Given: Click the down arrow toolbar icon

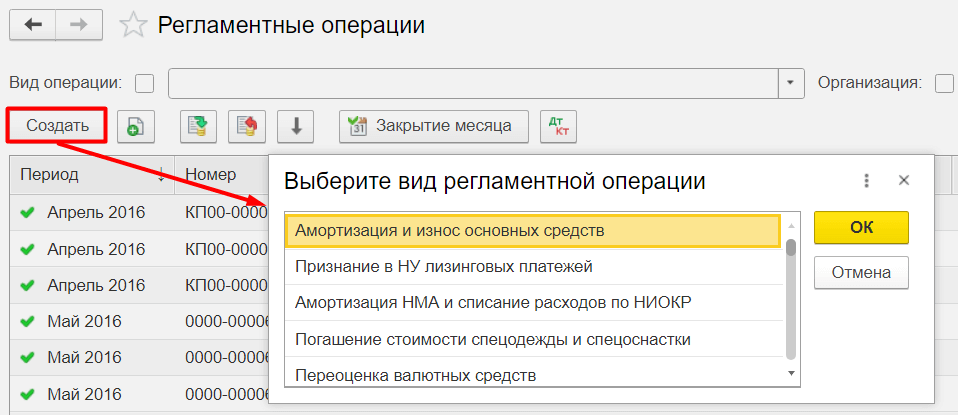Looking at the screenshot, I should click(x=296, y=126).
